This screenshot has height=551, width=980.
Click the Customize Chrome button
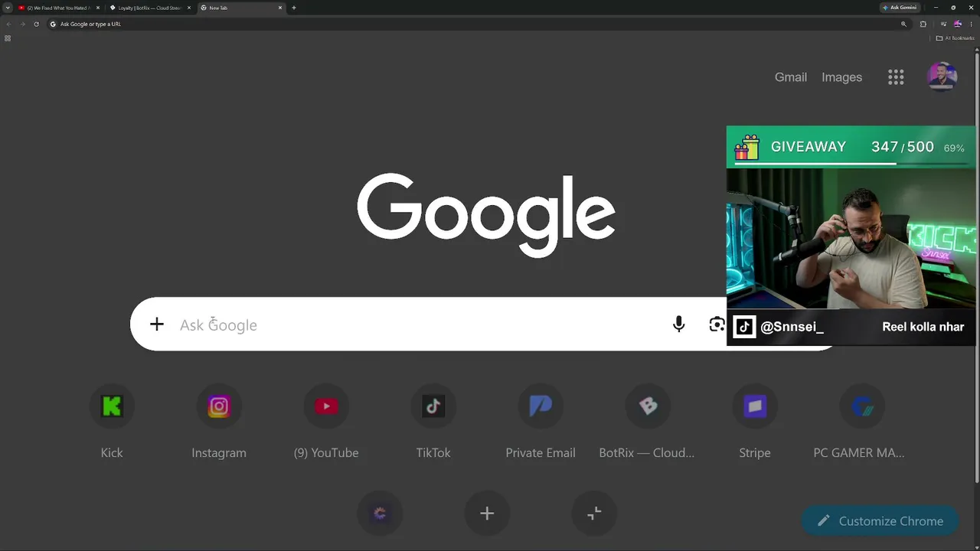point(880,521)
